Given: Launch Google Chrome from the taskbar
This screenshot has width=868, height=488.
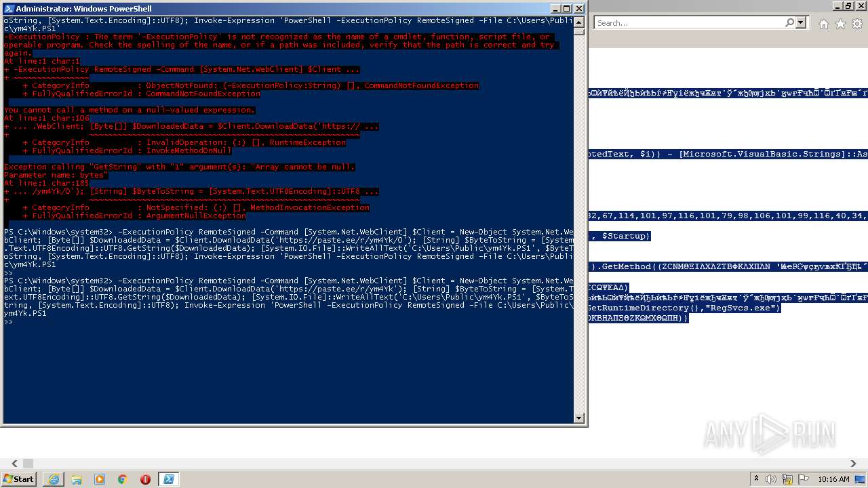Looking at the screenshot, I should [123, 479].
